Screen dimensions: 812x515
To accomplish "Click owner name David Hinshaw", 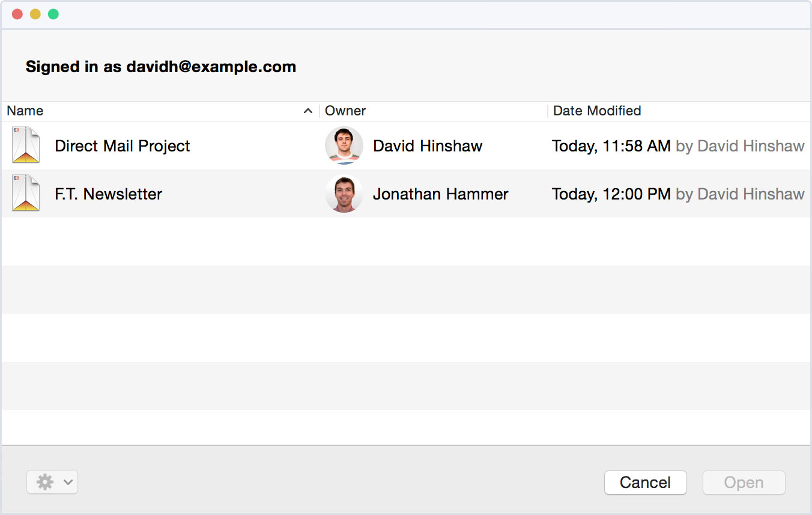I will pos(428,146).
